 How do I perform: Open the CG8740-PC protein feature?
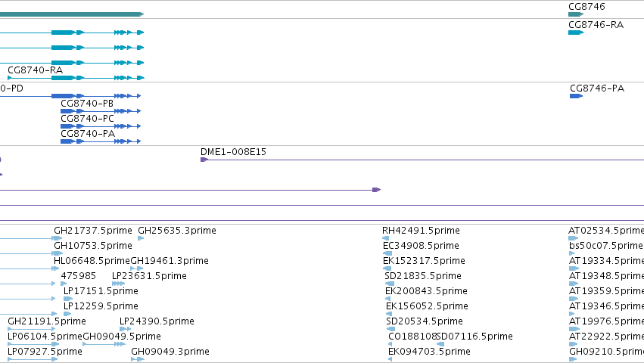coord(101,126)
